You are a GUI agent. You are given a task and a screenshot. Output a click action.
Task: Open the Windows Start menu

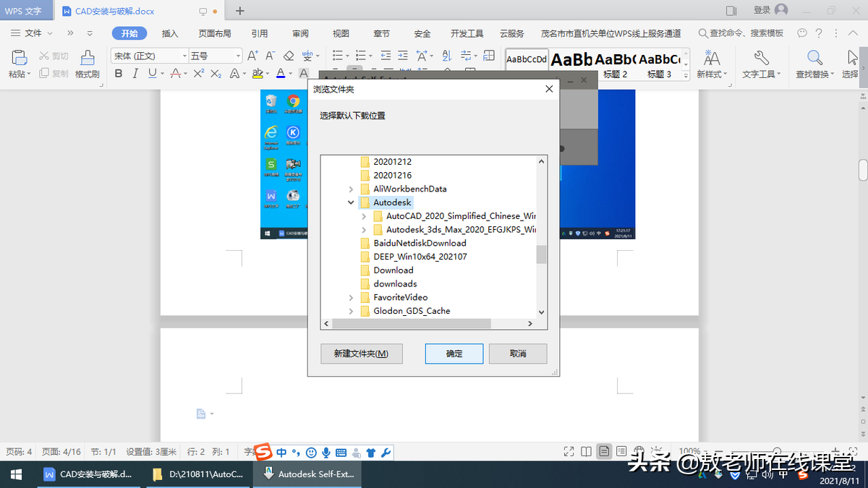(x=16, y=474)
